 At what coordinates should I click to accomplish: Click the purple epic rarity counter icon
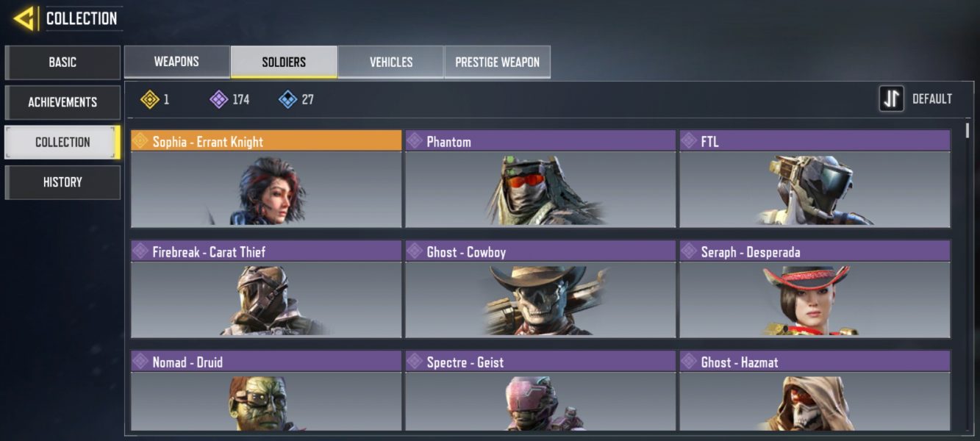coord(219,99)
